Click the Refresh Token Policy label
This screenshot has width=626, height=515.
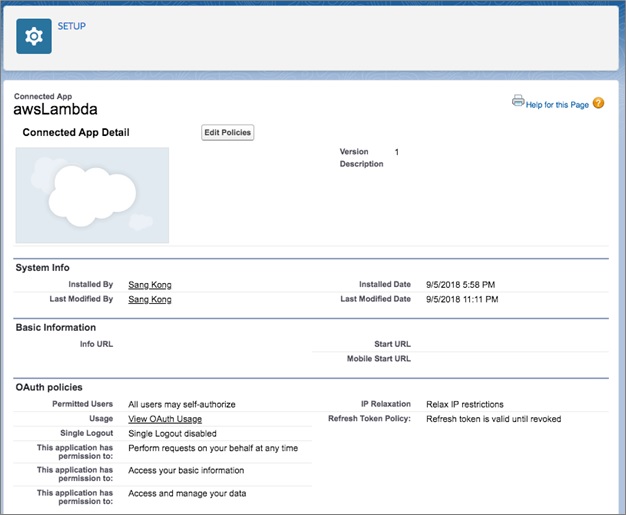(369, 419)
